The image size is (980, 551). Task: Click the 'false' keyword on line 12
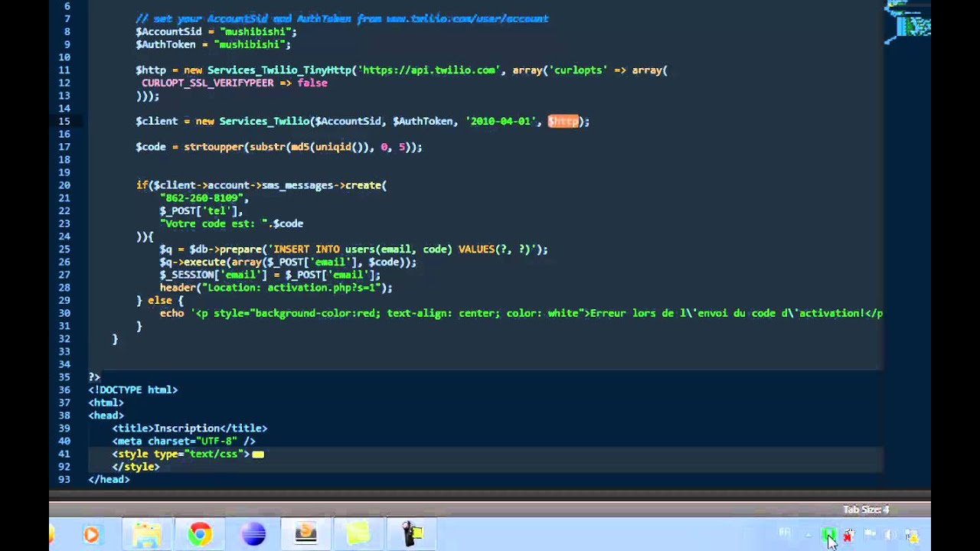(x=312, y=83)
